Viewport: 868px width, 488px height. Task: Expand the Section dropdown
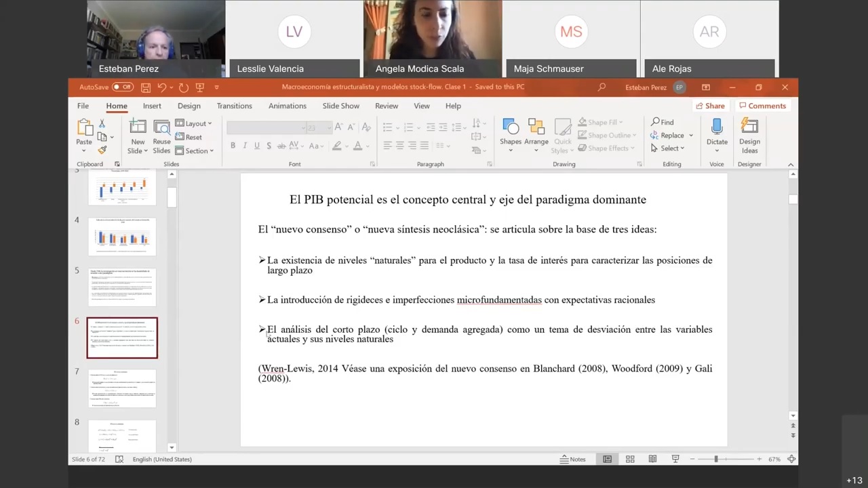(x=195, y=150)
